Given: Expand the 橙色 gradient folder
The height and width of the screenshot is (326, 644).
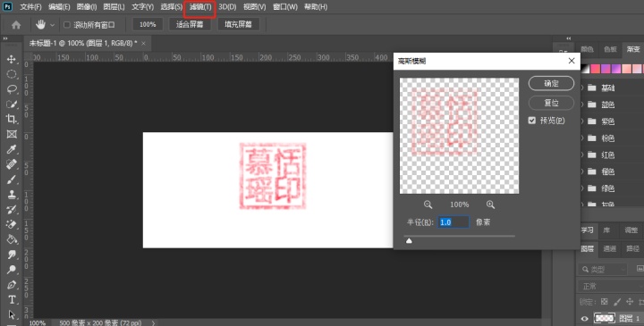Looking at the screenshot, I should click(x=582, y=171).
